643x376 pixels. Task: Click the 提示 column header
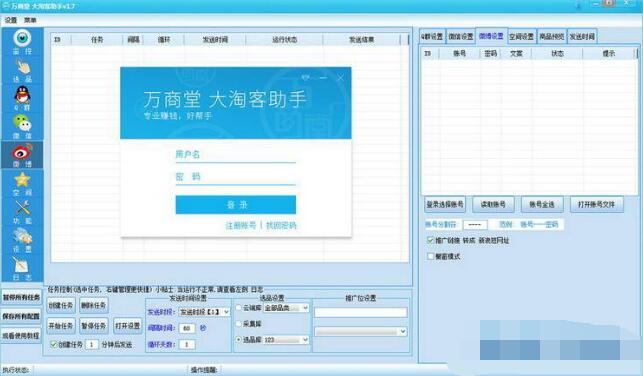point(609,54)
